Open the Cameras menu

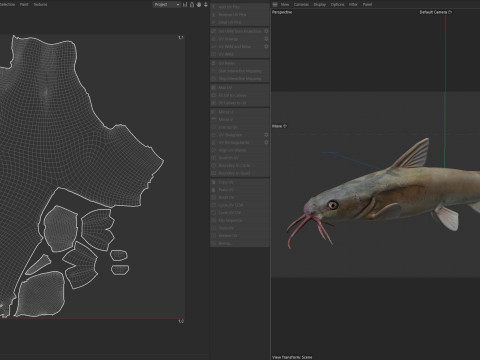(x=301, y=4)
